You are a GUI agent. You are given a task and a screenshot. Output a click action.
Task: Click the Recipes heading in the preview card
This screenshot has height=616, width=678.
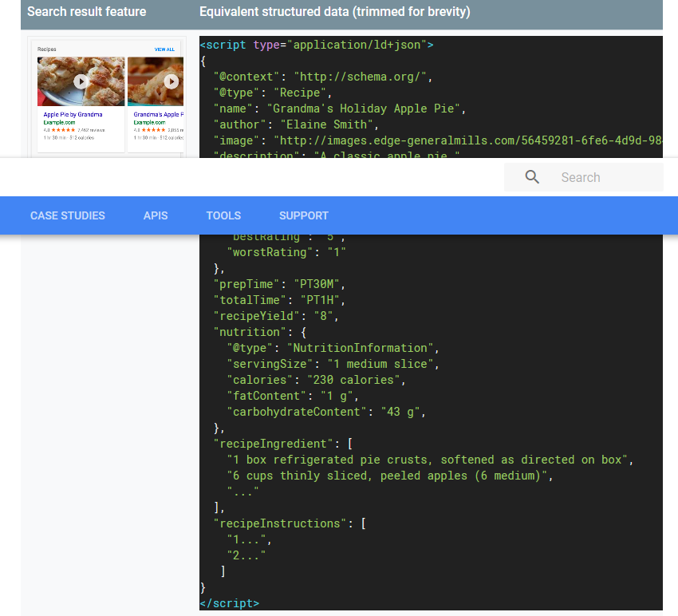point(47,49)
